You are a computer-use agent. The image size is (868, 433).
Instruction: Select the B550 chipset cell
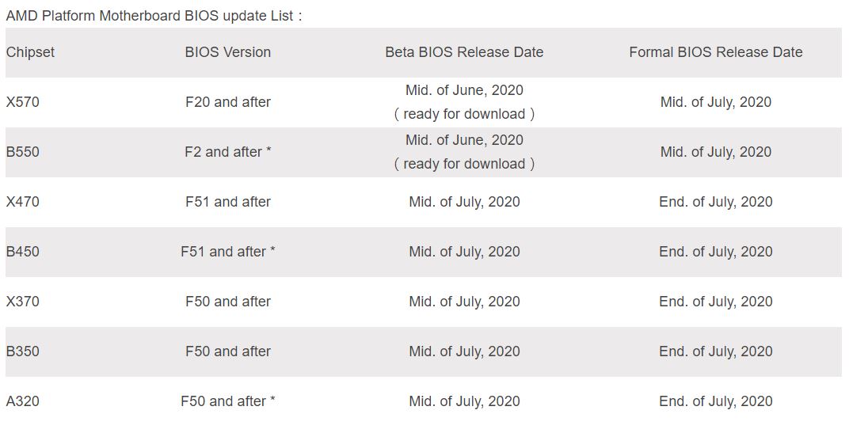(x=22, y=152)
